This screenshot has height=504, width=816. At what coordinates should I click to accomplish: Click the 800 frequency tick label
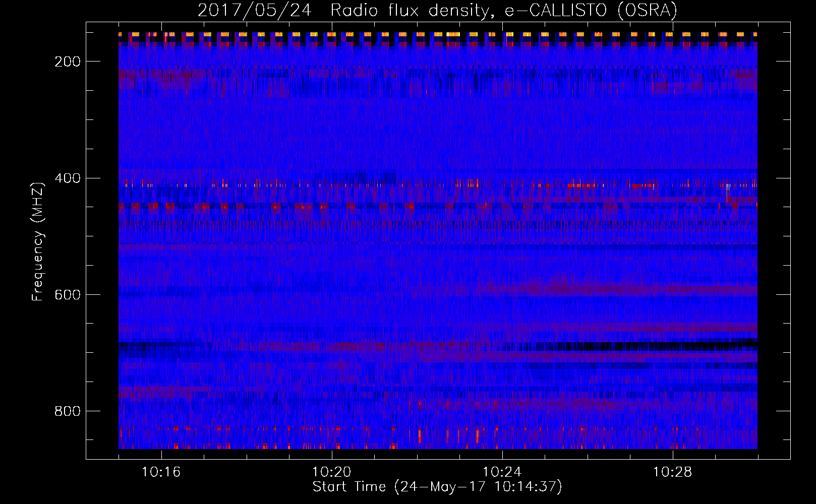[68, 411]
